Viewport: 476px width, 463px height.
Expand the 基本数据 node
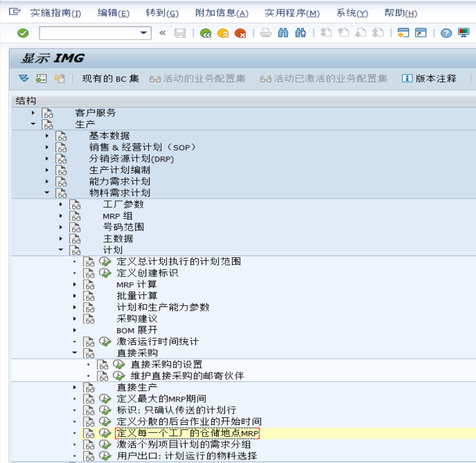tap(47, 136)
